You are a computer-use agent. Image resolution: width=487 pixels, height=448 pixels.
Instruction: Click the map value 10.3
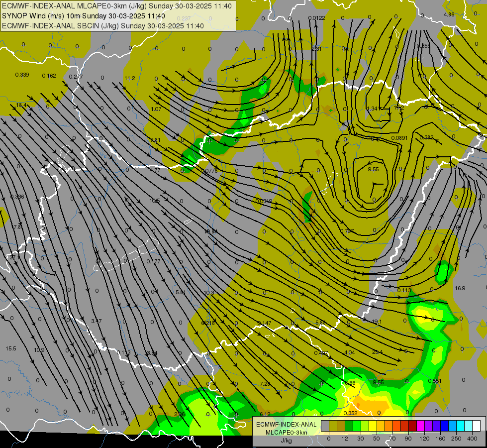[209, 293]
